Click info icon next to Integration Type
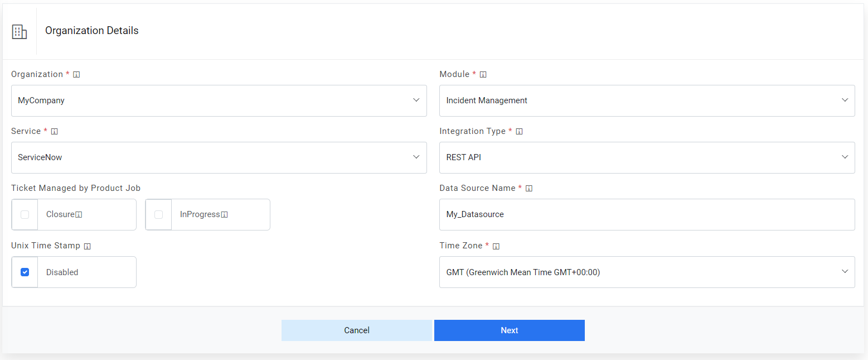This screenshot has height=360, width=868. click(519, 131)
